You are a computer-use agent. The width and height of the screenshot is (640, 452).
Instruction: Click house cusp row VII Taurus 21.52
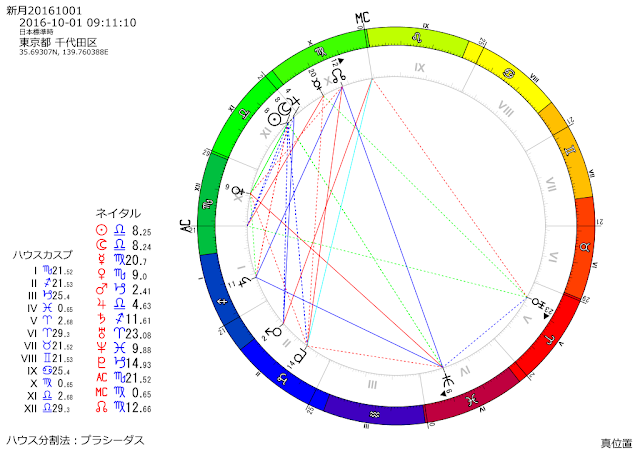48,346
